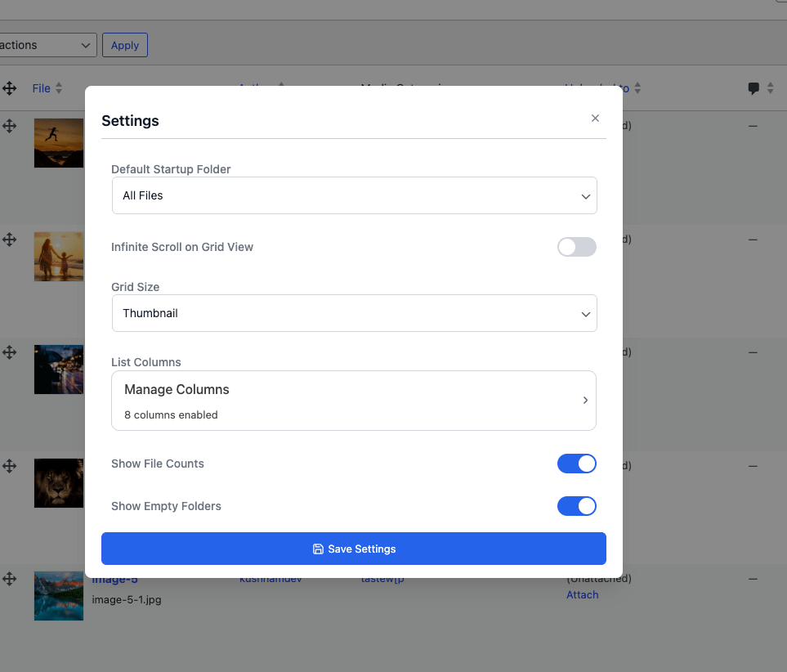Click drag handle beside the night city photo
Image resolution: width=787 pixels, height=672 pixels.
pyautogui.click(x=10, y=352)
